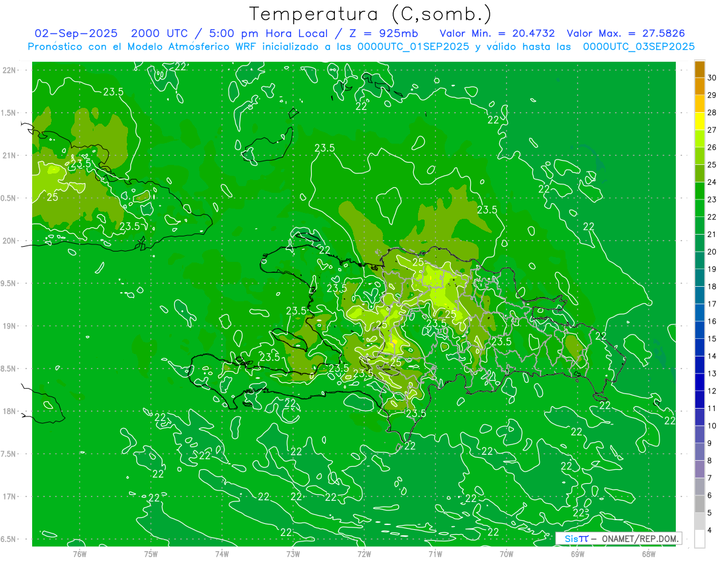Click the '4' value on the color legend
Screen dimensions: 728x562
tap(710, 530)
